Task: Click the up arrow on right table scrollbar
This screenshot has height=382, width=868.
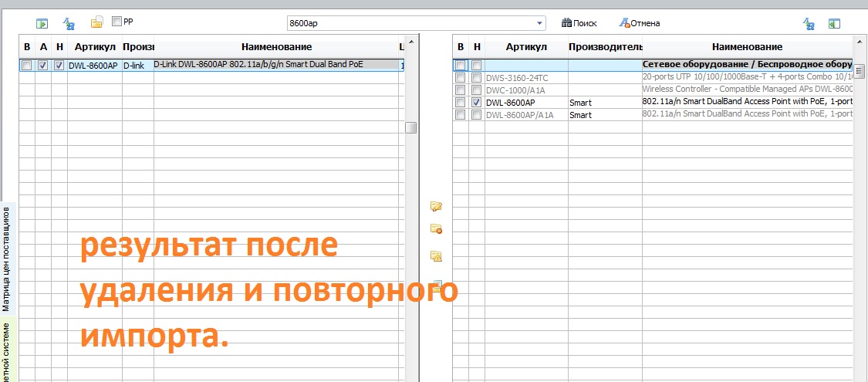Action: click(x=860, y=42)
